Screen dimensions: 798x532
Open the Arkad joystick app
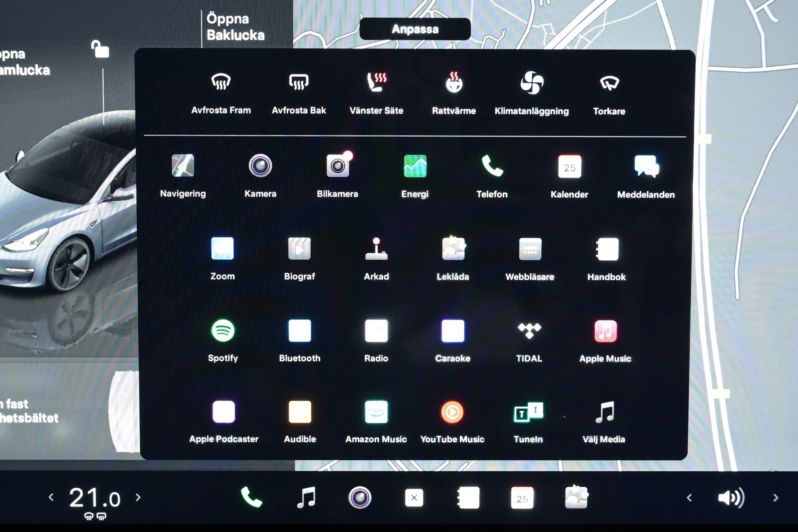pos(376,259)
